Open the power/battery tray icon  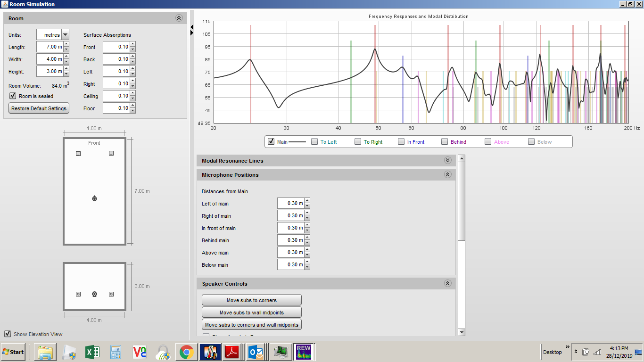point(586,352)
